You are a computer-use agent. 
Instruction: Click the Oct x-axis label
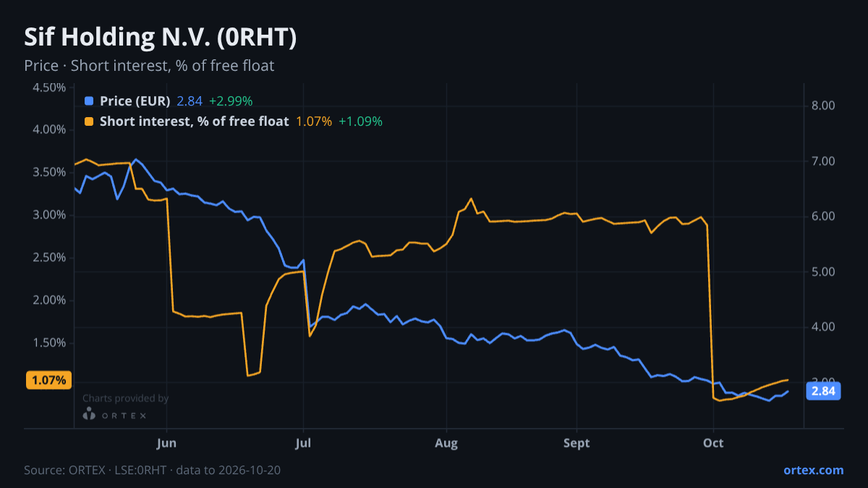tap(714, 443)
